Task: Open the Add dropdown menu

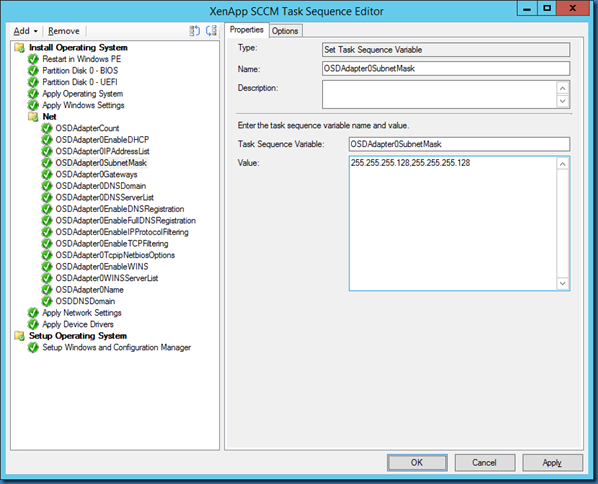Action: 25,31
